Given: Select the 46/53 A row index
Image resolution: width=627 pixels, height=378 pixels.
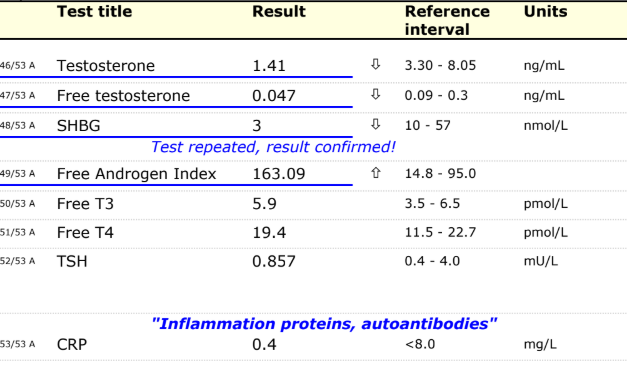Looking at the screenshot, I should click(18, 66).
